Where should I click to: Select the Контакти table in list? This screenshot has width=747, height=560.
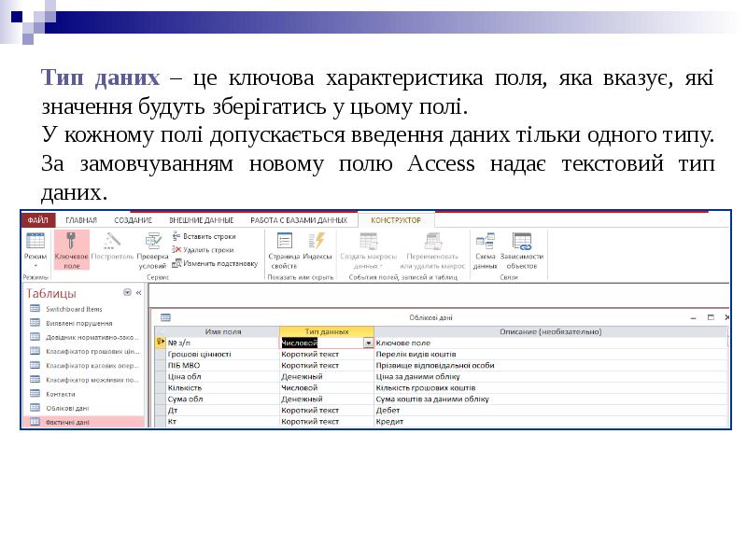pyautogui.click(x=61, y=394)
